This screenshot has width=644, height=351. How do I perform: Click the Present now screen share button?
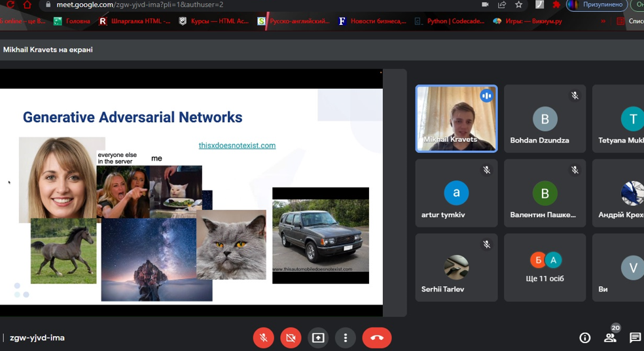coord(318,338)
